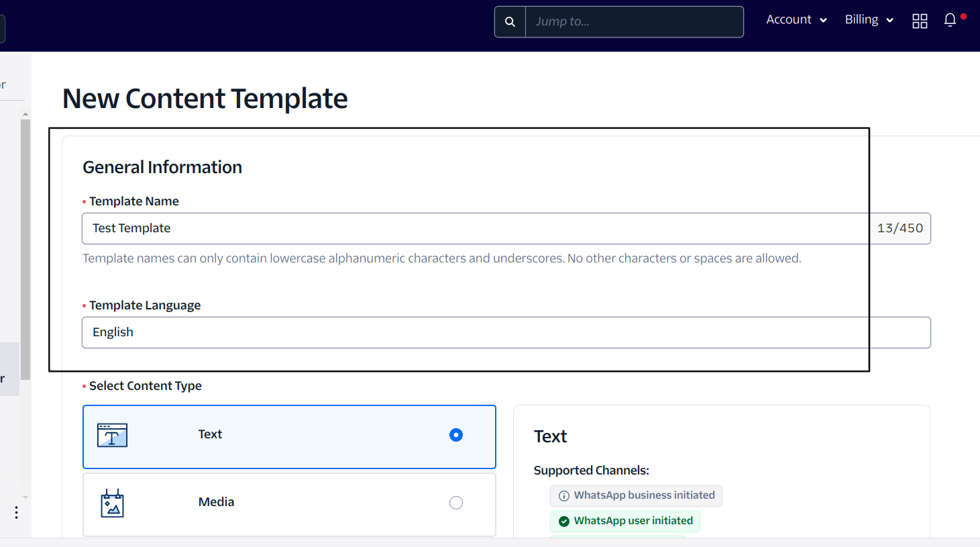Open the Billing dropdown menu
This screenshot has width=980, height=547.
tap(869, 20)
